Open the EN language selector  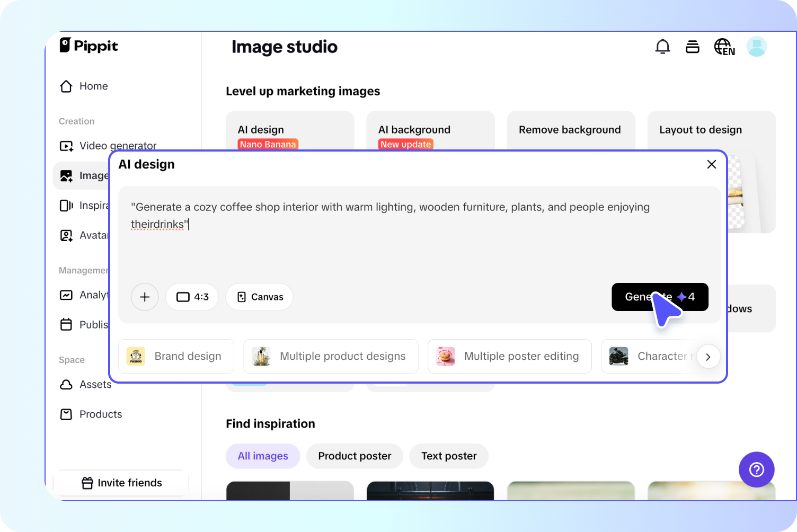click(x=724, y=47)
